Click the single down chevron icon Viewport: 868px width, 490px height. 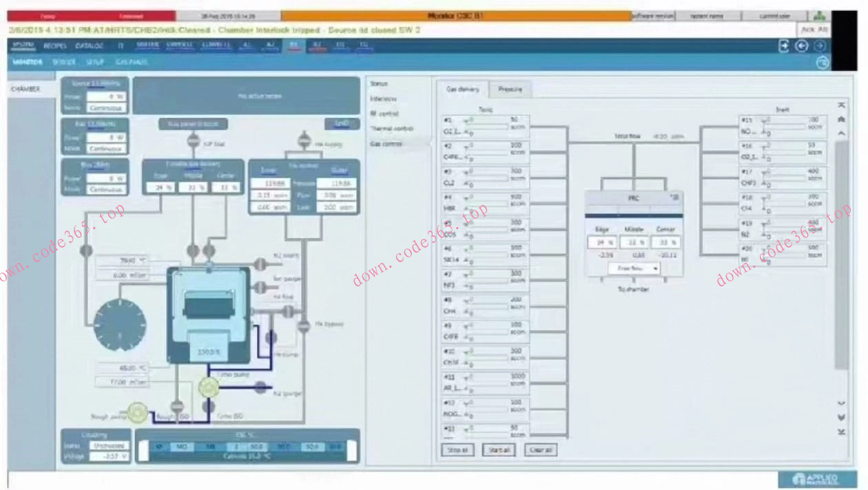pyautogui.click(x=841, y=403)
